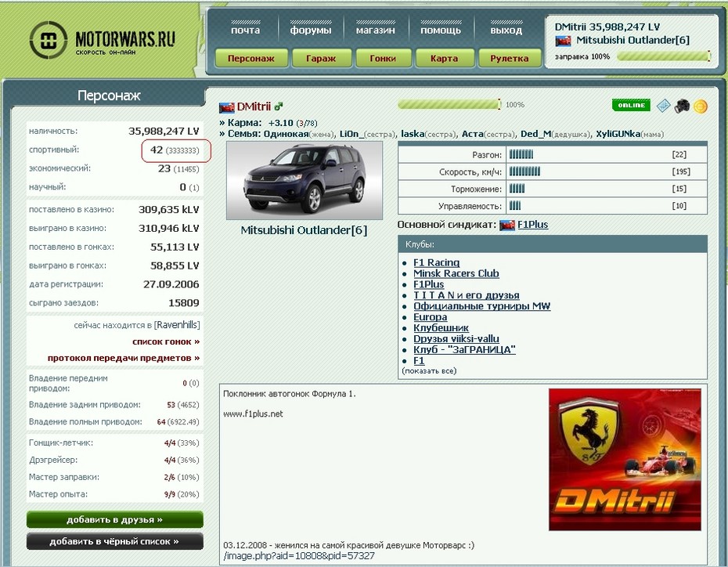Open the почта menu item
Screen dimensions: 728x567
point(246,31)
